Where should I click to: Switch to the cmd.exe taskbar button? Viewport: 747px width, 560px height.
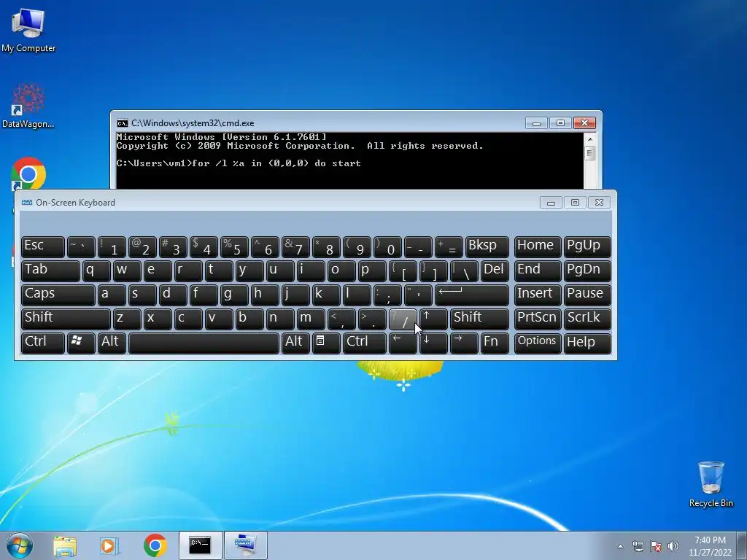coord(200,545)
